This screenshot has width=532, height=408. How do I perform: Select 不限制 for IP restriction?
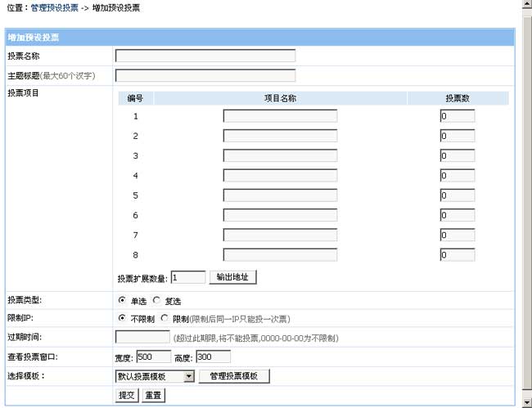coord(122,318)
